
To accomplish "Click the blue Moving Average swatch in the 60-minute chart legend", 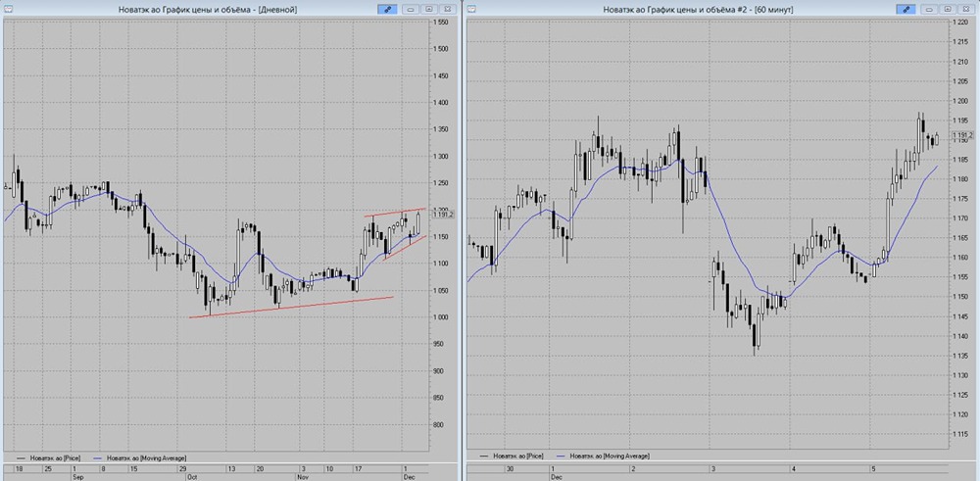I will pos(560,457).
